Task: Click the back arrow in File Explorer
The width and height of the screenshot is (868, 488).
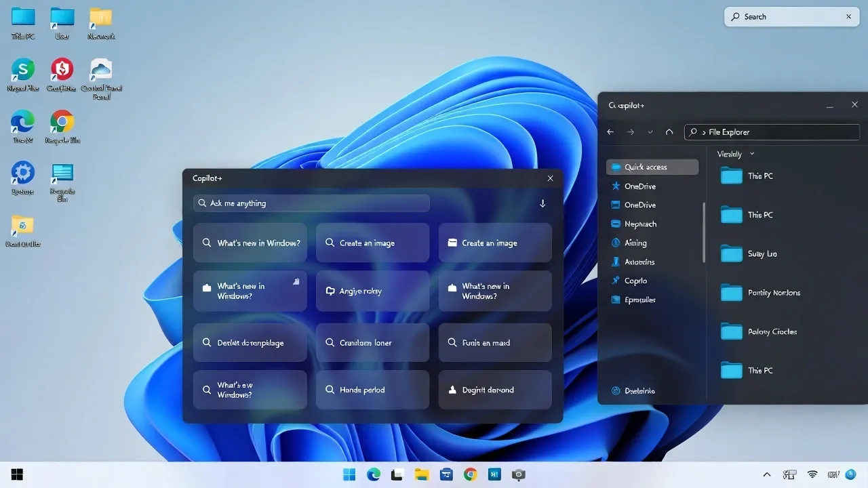Action: point(610,132)
